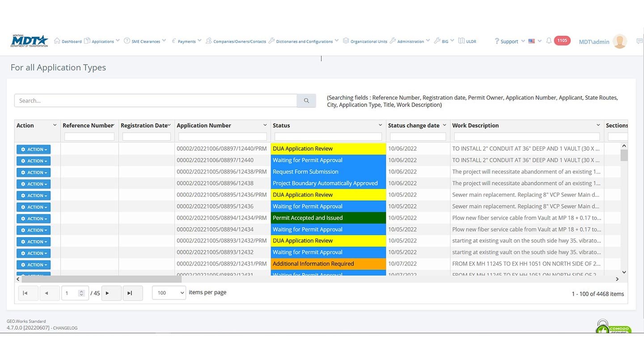Expand the Applications menu
Image resolution: width=644 pixels, height=361 pixels.
click(x=102, y=41)
